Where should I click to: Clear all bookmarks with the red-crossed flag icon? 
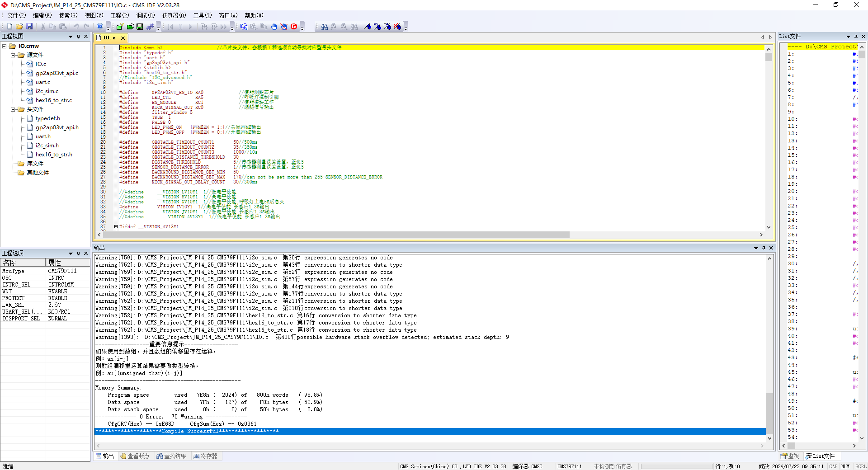coord(397,27)
